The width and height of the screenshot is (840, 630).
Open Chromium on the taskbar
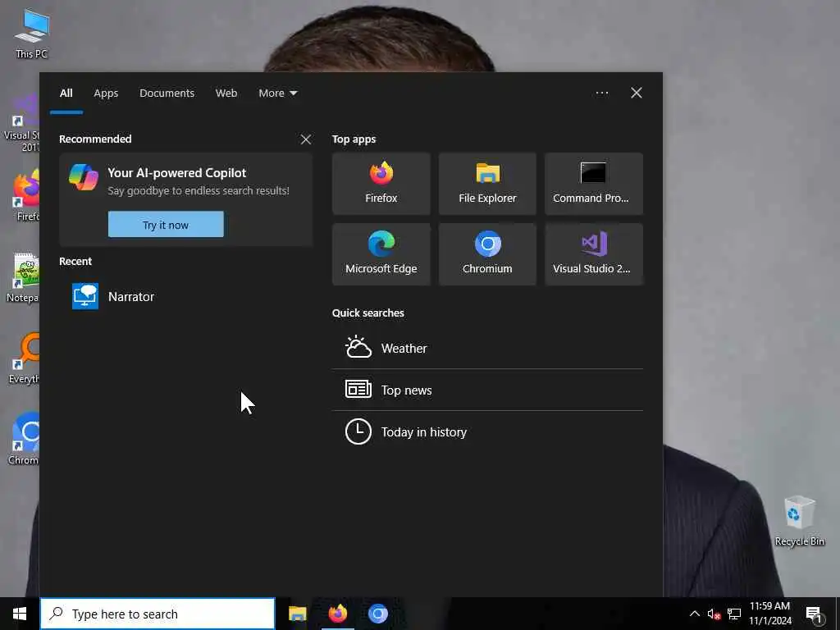377,614
